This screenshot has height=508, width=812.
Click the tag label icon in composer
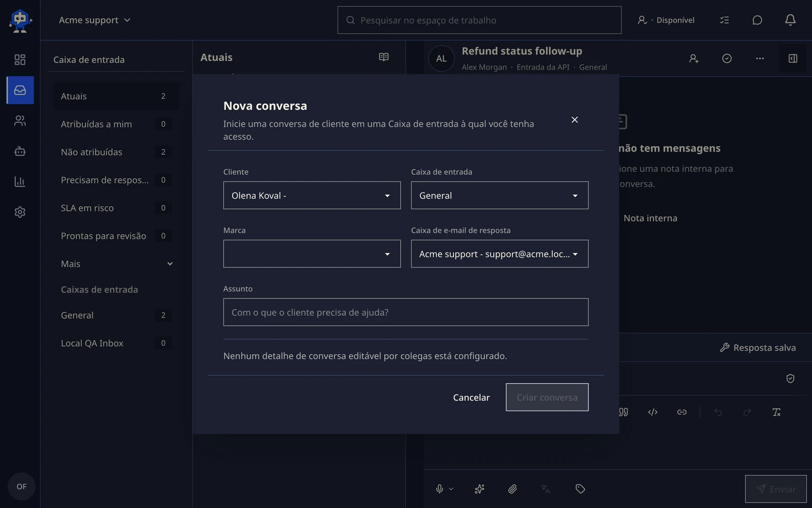580,489
